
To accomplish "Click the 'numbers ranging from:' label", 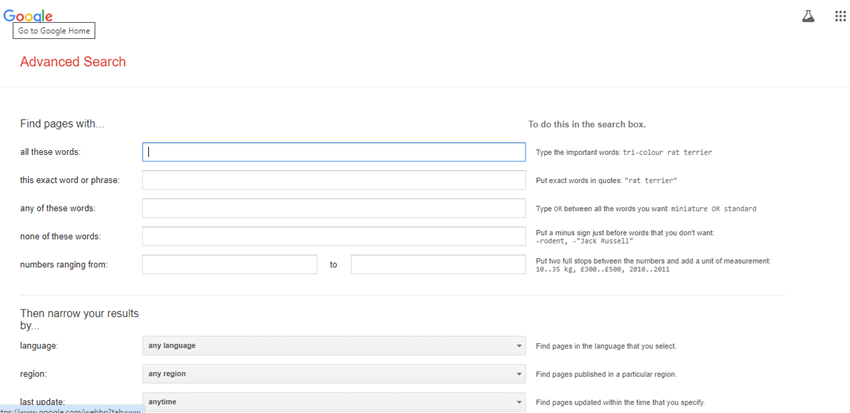I will (63, 264).
